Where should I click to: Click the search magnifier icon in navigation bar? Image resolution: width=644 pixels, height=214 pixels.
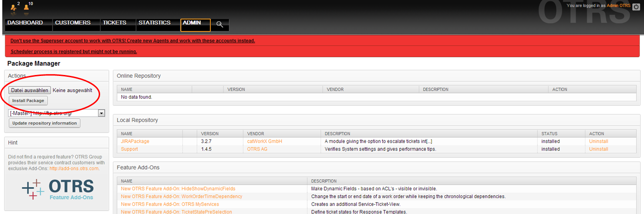click(220, 24)
